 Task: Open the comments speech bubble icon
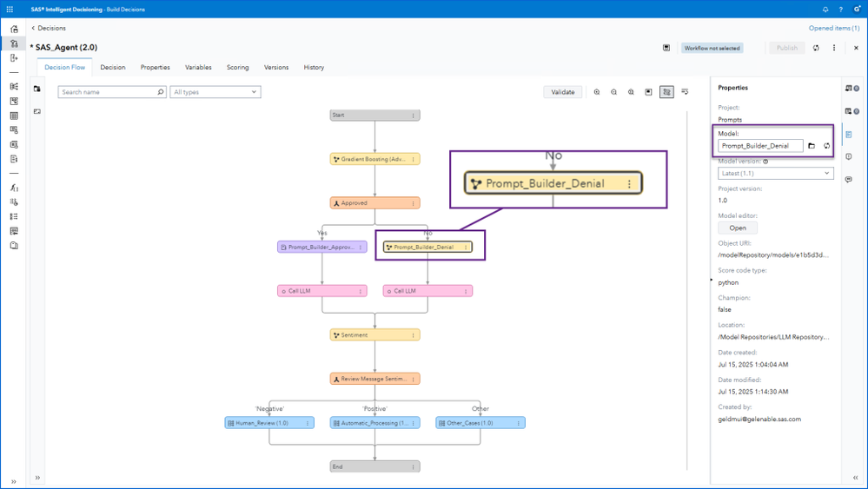pos(849,180)
